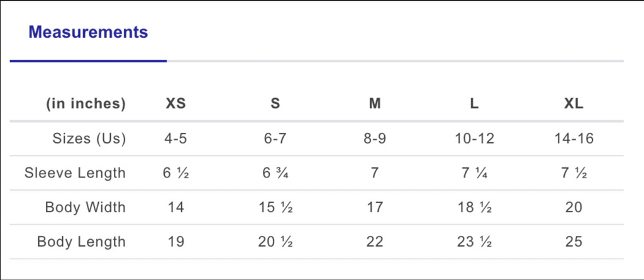The image size is (644, 280).
Task: Click the XL column header
Action: coord(574,104)
